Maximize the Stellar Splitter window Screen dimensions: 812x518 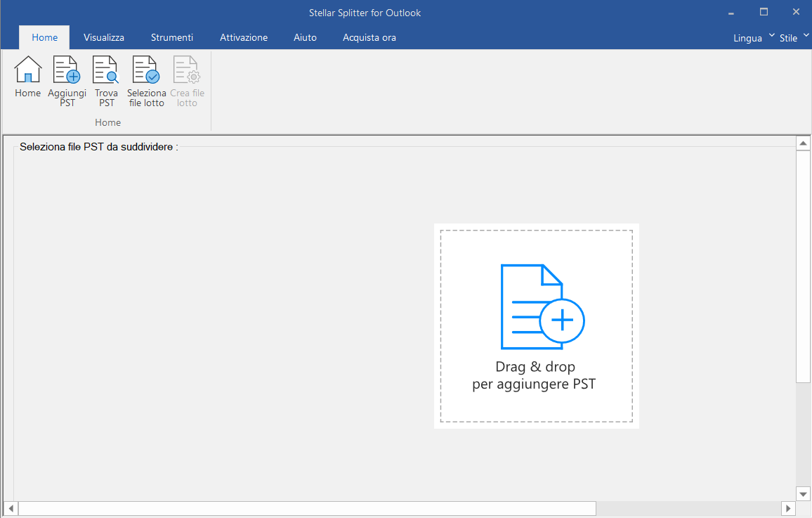coord(764,12)
